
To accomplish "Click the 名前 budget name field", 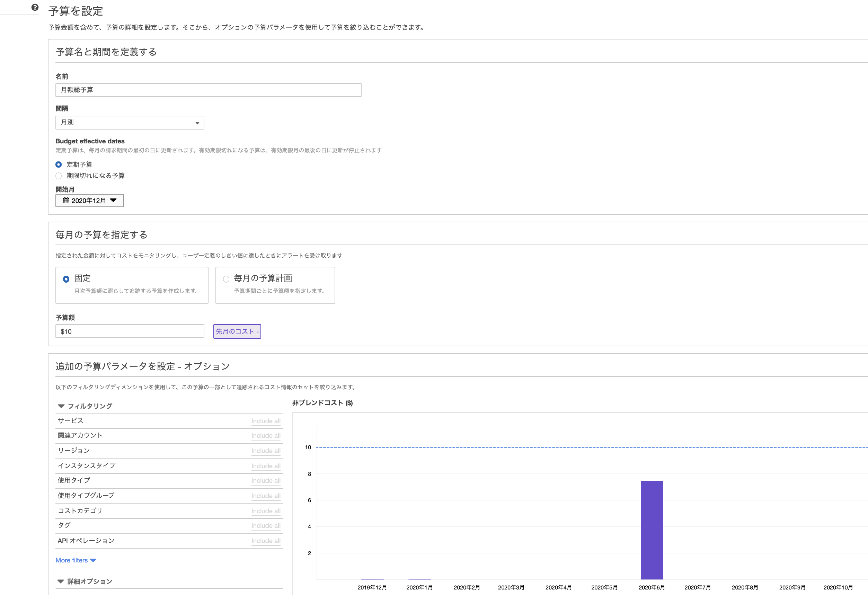I will coord(208,90).
